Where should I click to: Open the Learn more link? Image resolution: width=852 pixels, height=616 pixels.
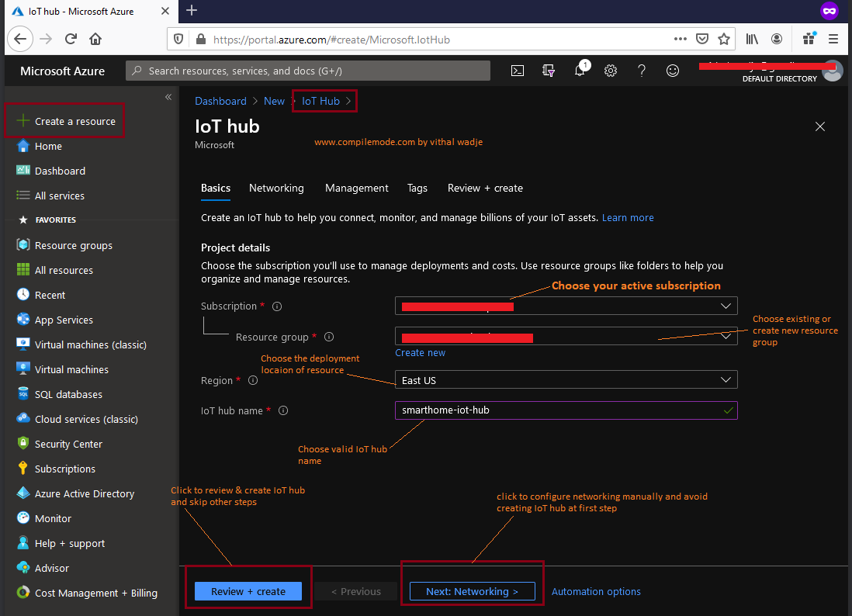pyautogui.click(x=628, y=217)
